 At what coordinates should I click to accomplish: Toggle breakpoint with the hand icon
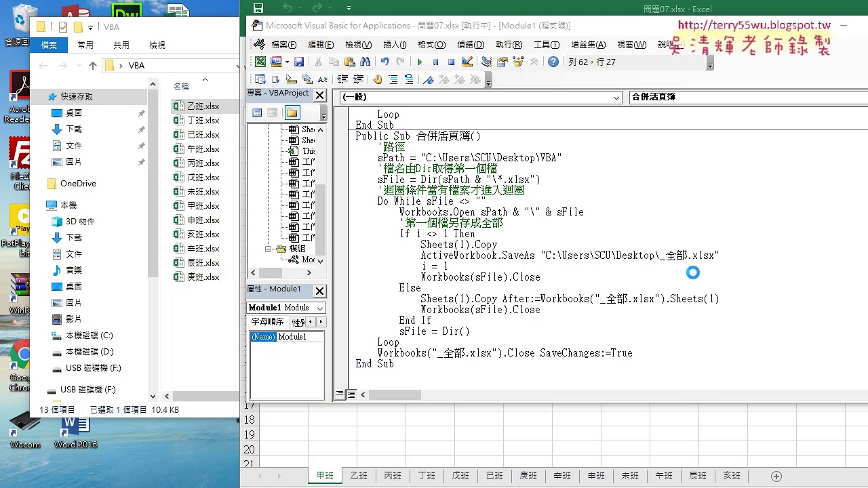[378, 79]
